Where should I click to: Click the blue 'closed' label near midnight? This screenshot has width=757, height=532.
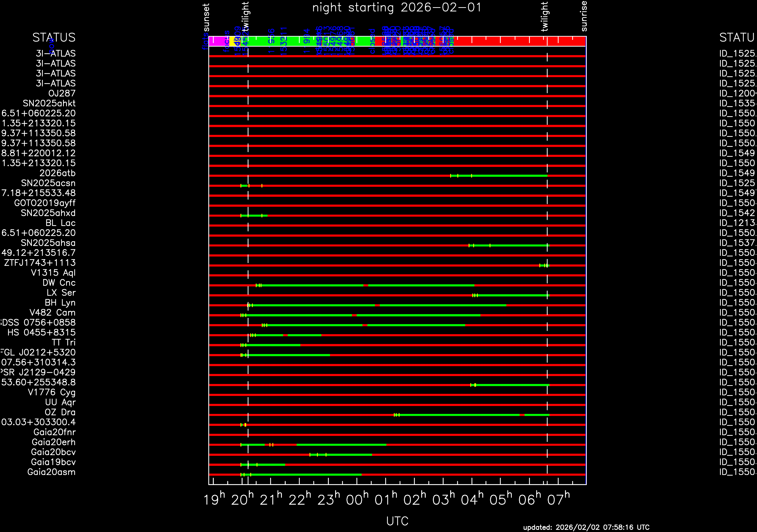[372, 41]
